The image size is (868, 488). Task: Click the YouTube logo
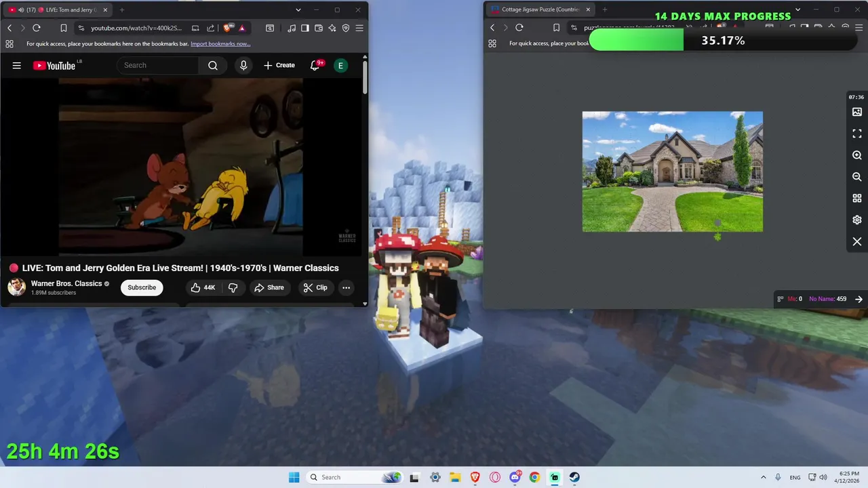point(54,65)
